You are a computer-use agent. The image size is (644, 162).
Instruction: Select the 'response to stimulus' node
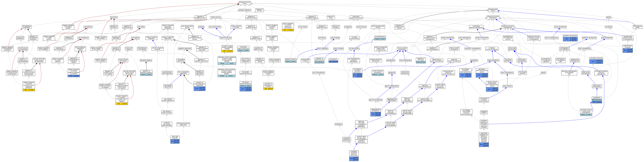(x=259, y=10)
